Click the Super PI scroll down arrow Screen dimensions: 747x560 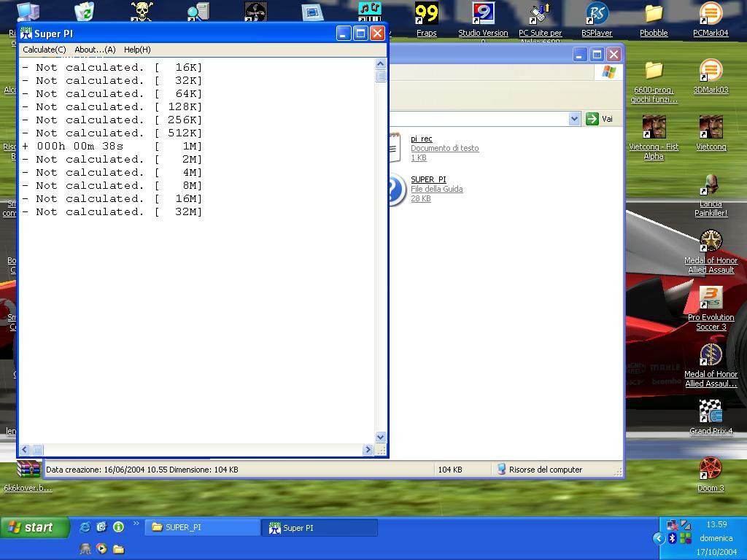pyautogui.click(x=380, y=437)
